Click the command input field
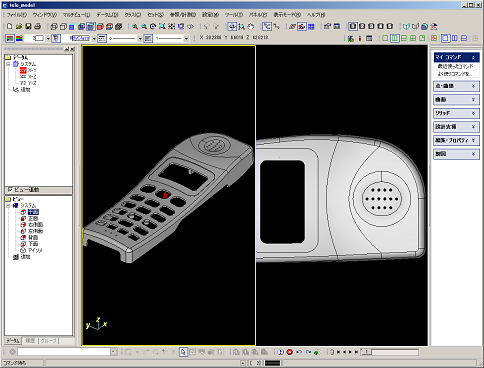The width and height of the screenshot is (484, 368). pos(64,352)
